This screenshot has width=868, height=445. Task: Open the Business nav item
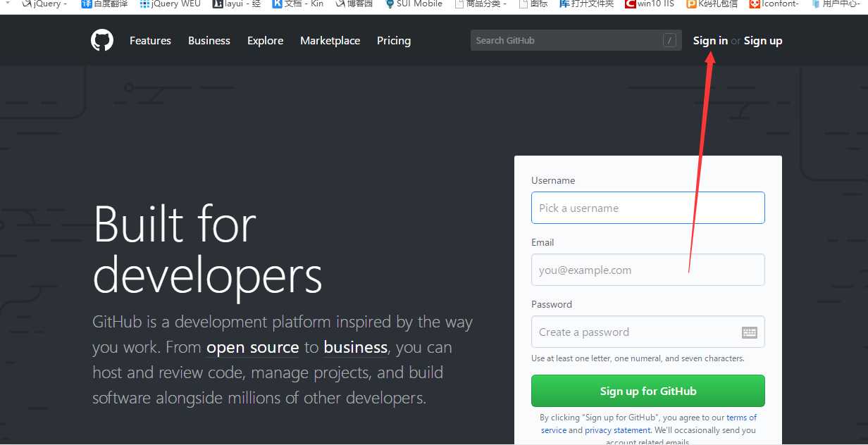[209, 41]
